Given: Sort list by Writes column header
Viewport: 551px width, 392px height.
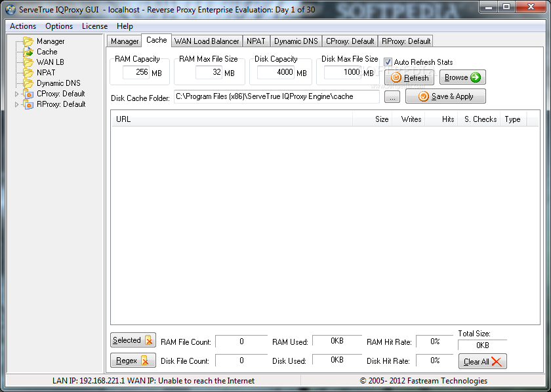Looking at the screenshot, I should [x=408, y=119].
